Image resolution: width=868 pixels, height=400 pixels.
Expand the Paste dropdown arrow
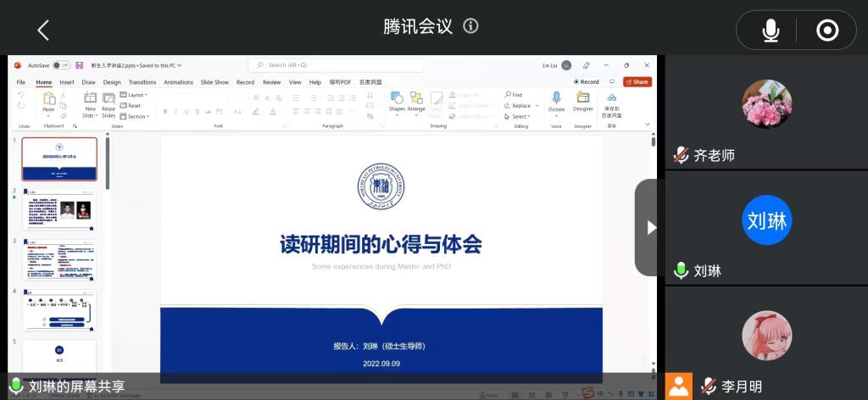(x=48, y=116)
